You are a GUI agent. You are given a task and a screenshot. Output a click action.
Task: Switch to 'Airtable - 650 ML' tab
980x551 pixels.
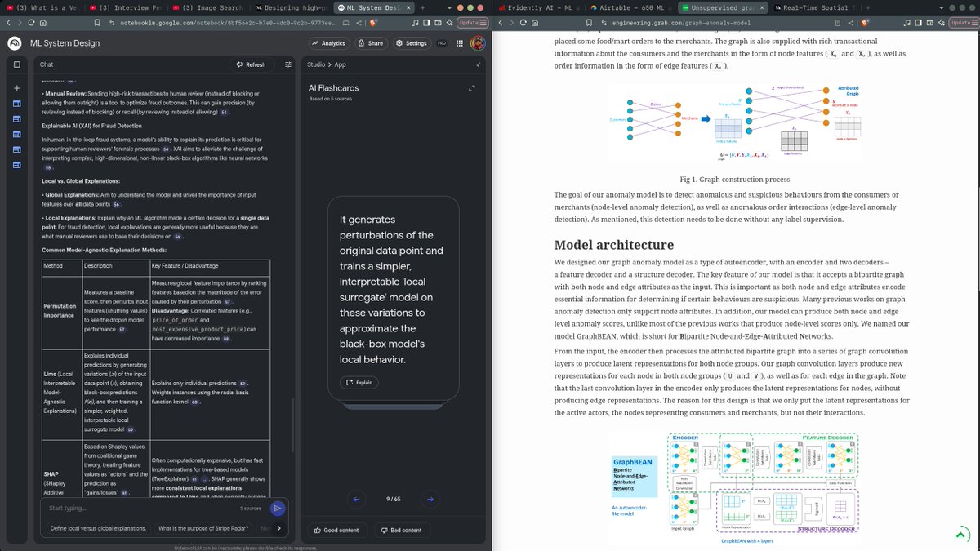pos(630,7)
